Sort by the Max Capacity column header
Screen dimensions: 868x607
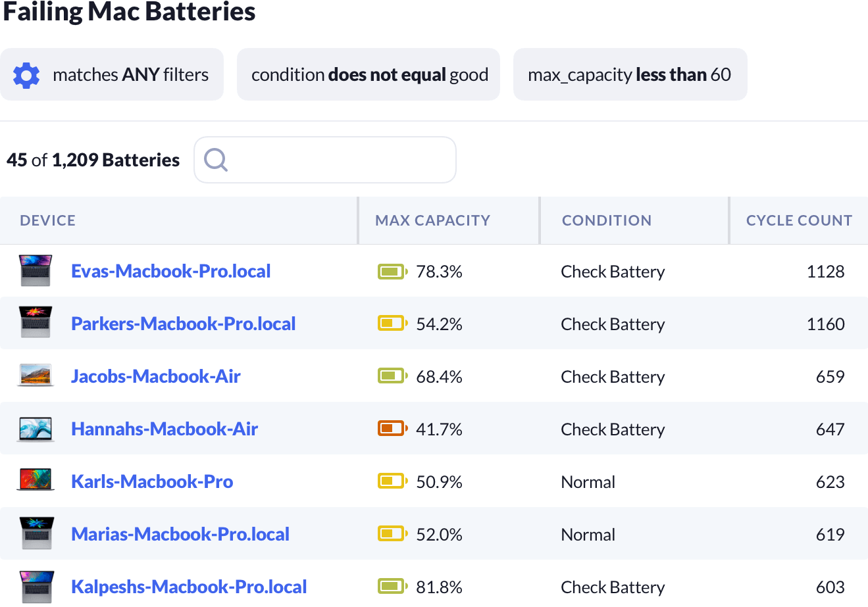[x=432, y=220]
